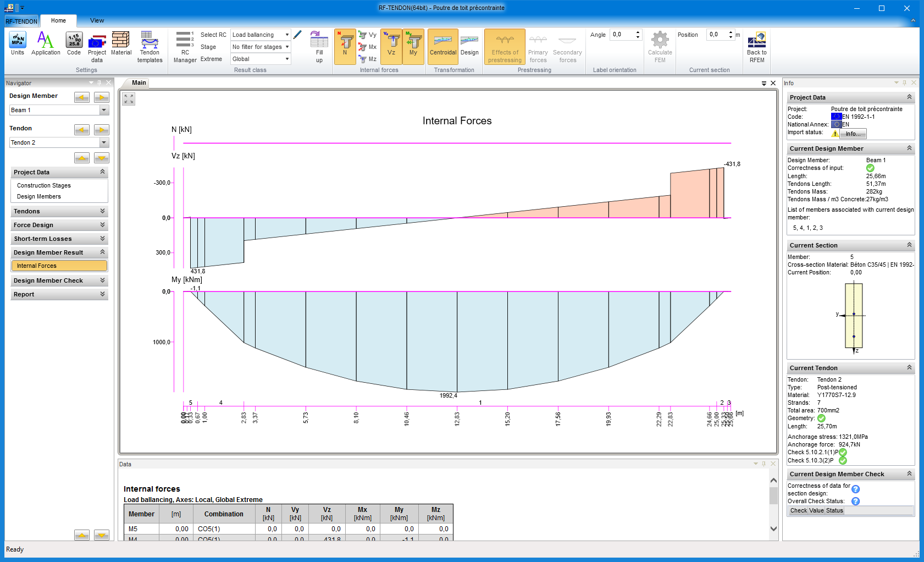Click the Overall Check Status help icon

[856, 501]
